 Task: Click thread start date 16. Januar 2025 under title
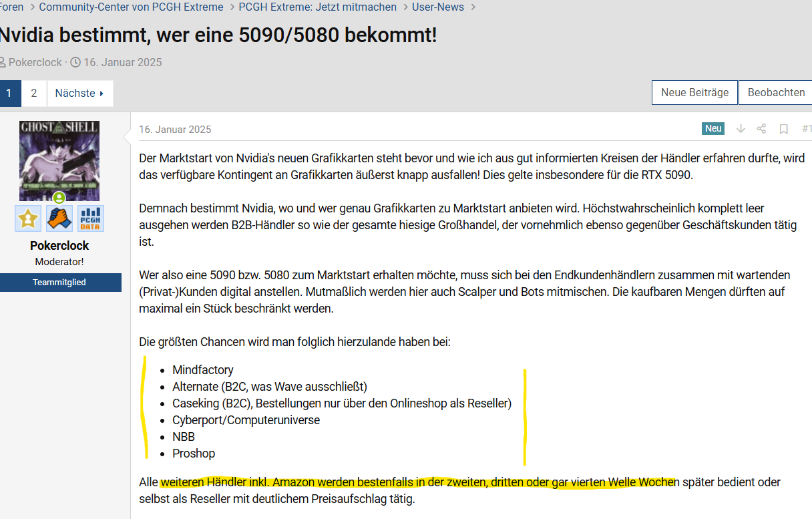pos(123,62)
